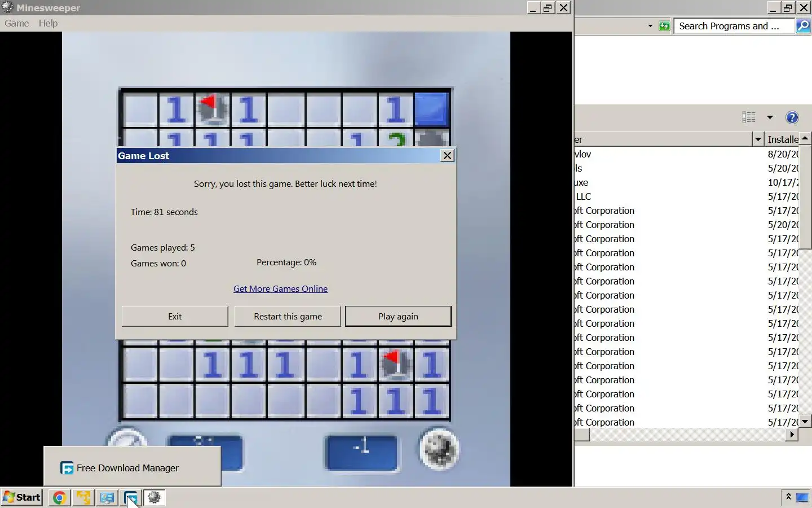The image size is (812, 508).
Task: Select the row ending in 'LLC'
Action: (687, 196)
